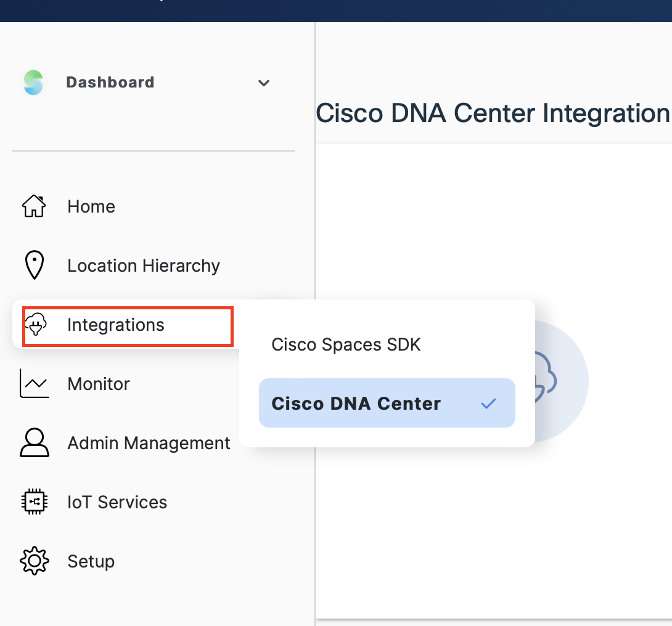Go to Home in sidebar
This screenshot has width=672, height=626.
91,206
